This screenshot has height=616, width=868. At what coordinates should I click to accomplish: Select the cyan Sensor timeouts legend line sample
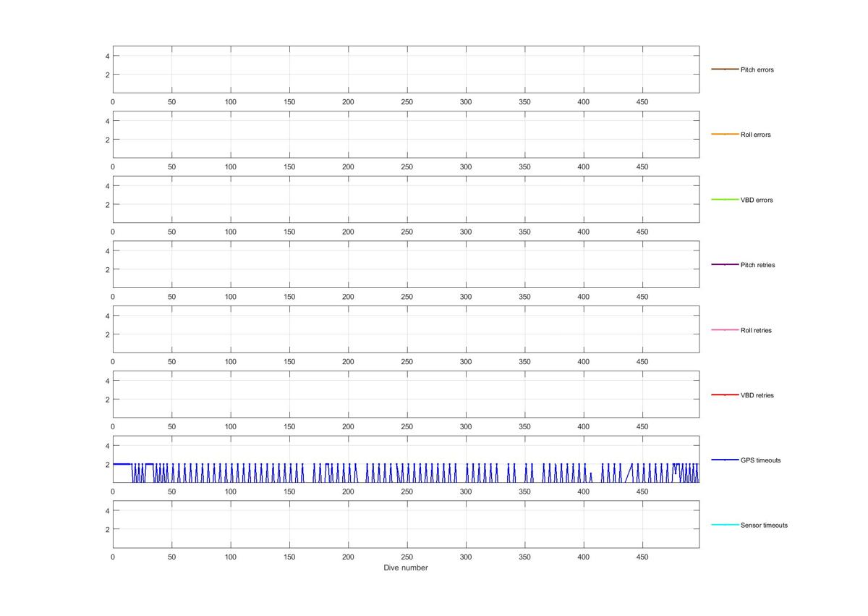click(725, 525)
